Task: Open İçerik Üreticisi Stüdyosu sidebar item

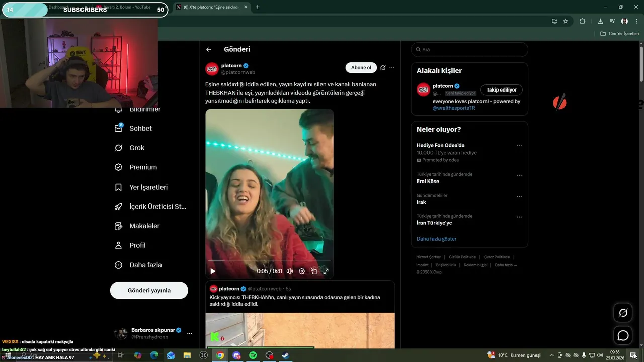Action: tap(150, 207)
